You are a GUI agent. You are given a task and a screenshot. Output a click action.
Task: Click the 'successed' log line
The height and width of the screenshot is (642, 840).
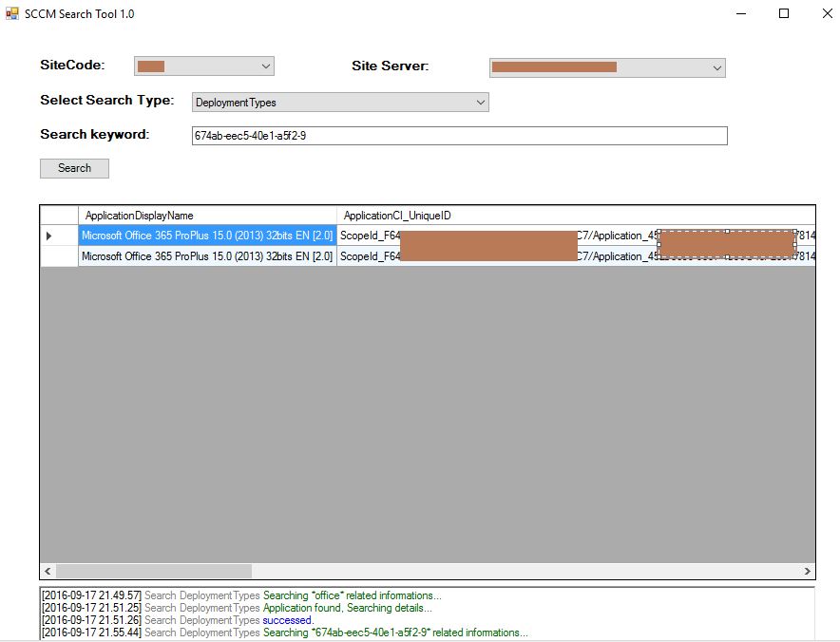click(178, 620)
